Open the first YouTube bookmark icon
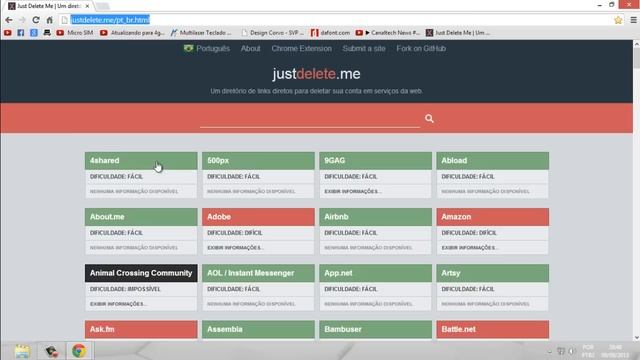The height and width of the screenshot is (360, 640). tap(8, 33)
